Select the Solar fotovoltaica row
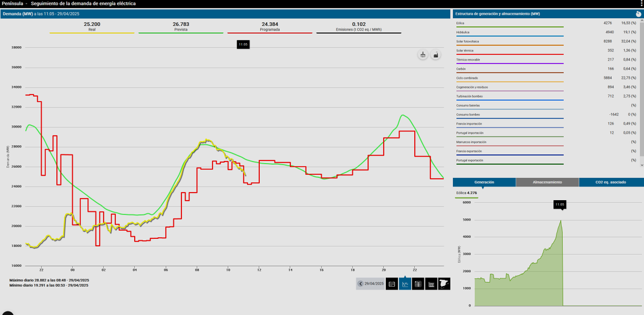Screen dimensions: 644x315 point(546,41)
